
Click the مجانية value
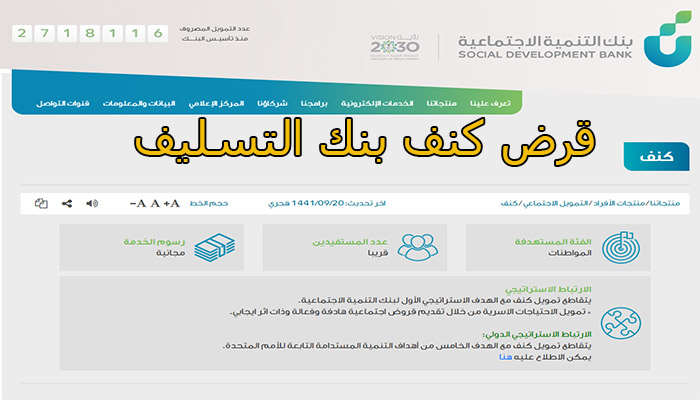pos(170,253)
